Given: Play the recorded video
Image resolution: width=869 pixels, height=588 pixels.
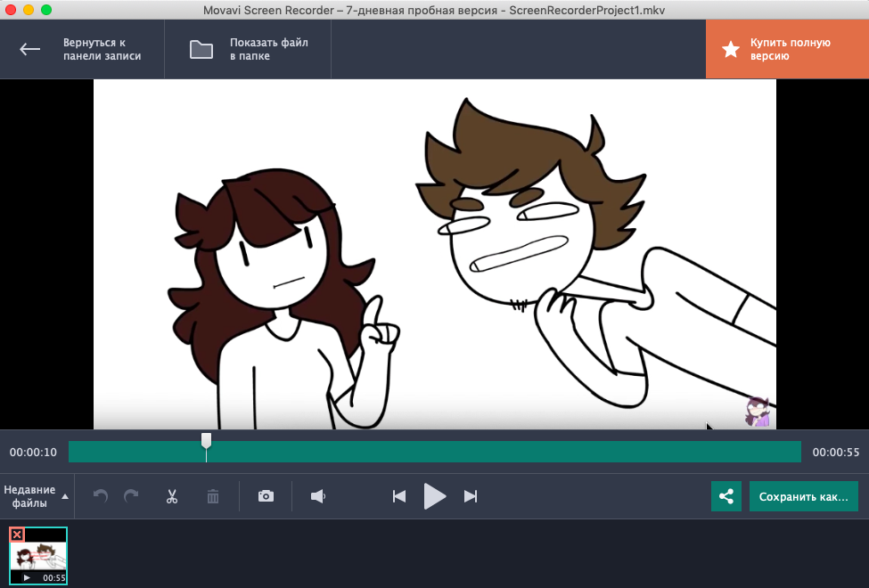Looking at the screenshot, I should (434, 496).
